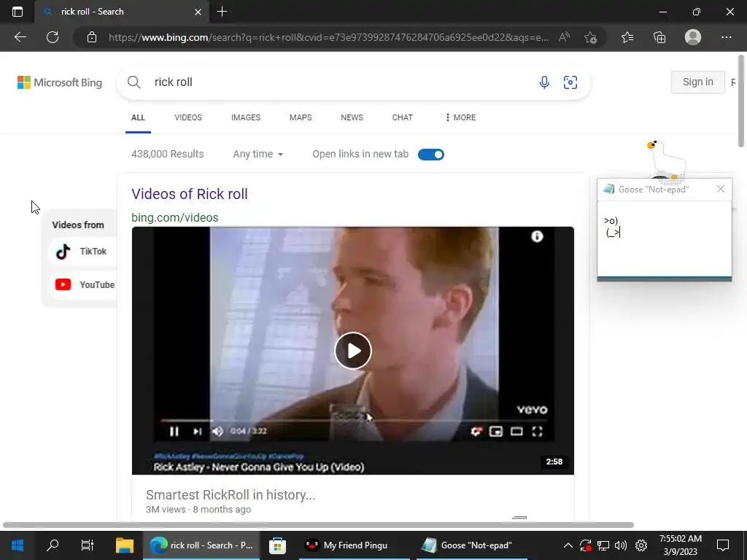The width and height of the screenshot is (747, 560).
Task: Filter videos from YouTube
Action: click(x=85, y=285)
